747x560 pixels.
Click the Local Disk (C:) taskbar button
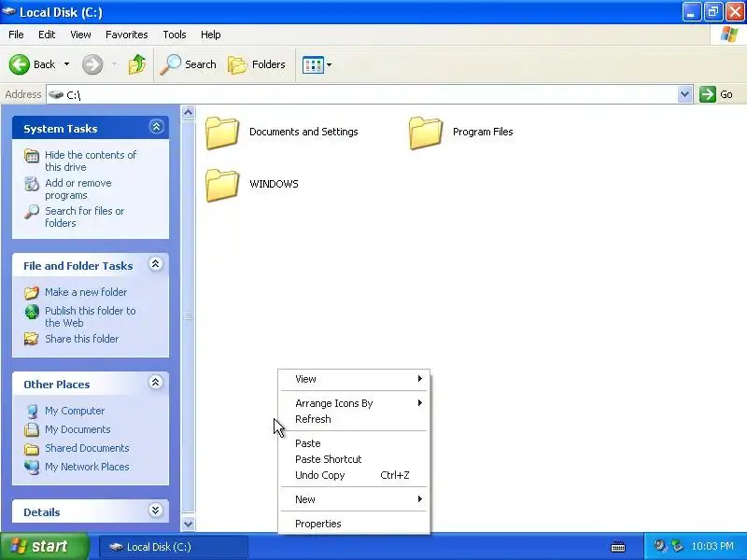pos(174,547)
